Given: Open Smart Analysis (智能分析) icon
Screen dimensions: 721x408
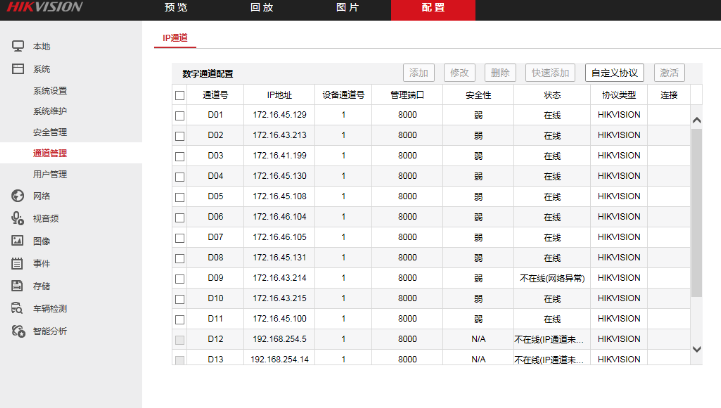Looking at the screenshot, I should tap(17, 331).
